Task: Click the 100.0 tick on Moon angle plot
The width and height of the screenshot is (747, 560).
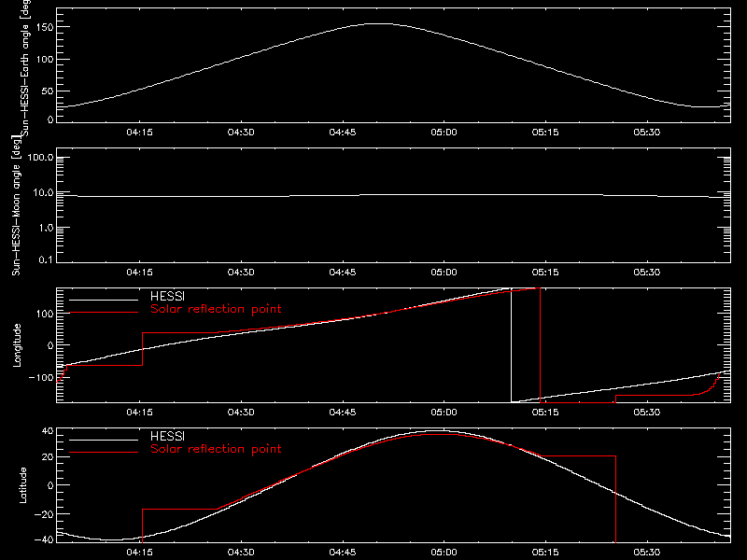Action: tap(41, 158)
